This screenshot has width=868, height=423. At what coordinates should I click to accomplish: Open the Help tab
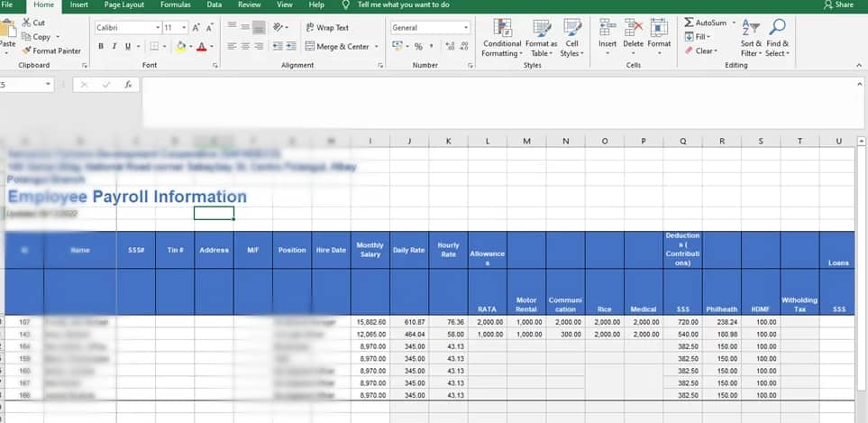(316, 5)
